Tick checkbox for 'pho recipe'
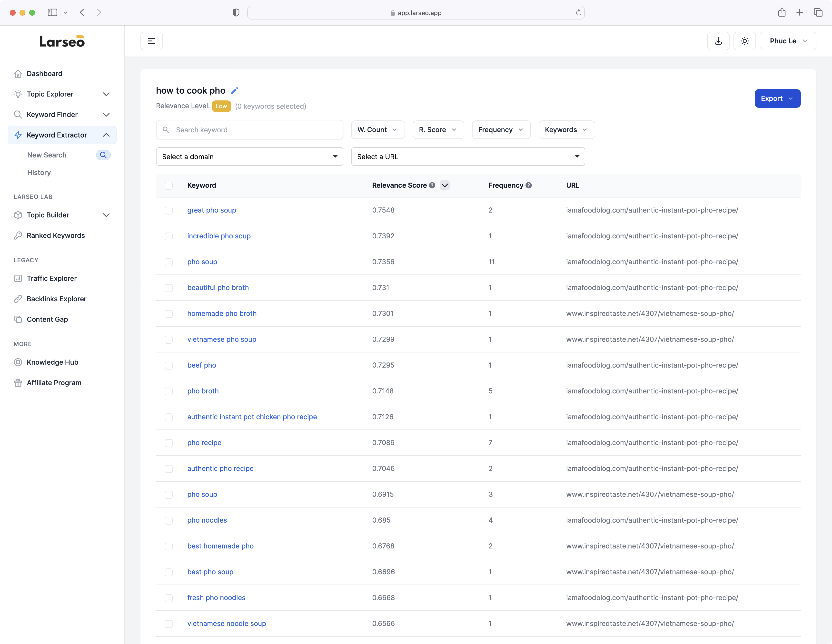832x644 pixels. tap(169, 443)
